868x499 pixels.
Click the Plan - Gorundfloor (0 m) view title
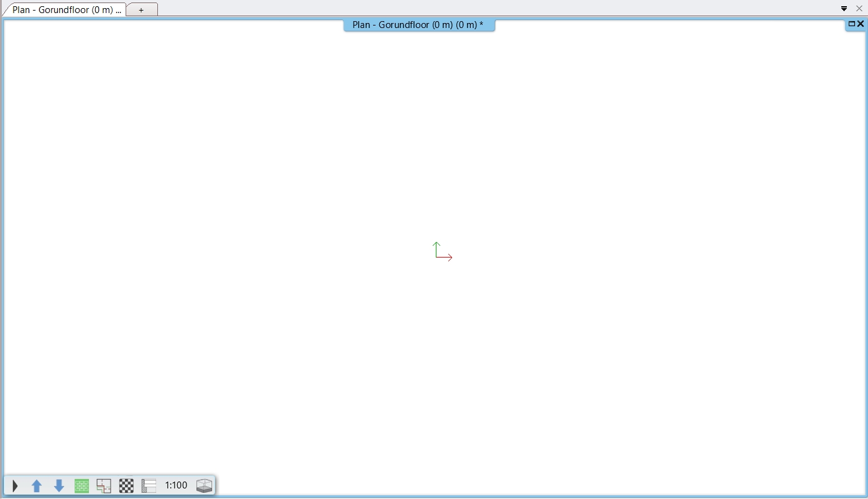[418, 25]
